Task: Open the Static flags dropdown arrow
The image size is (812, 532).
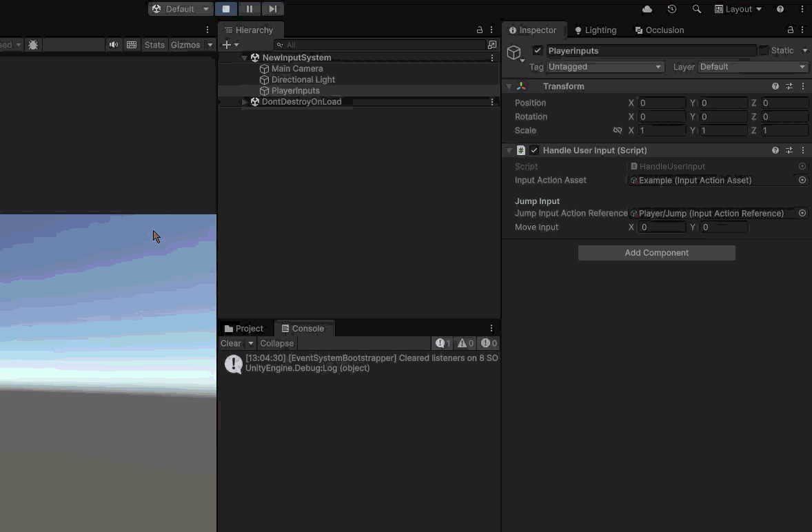Action: pos(804,51)
